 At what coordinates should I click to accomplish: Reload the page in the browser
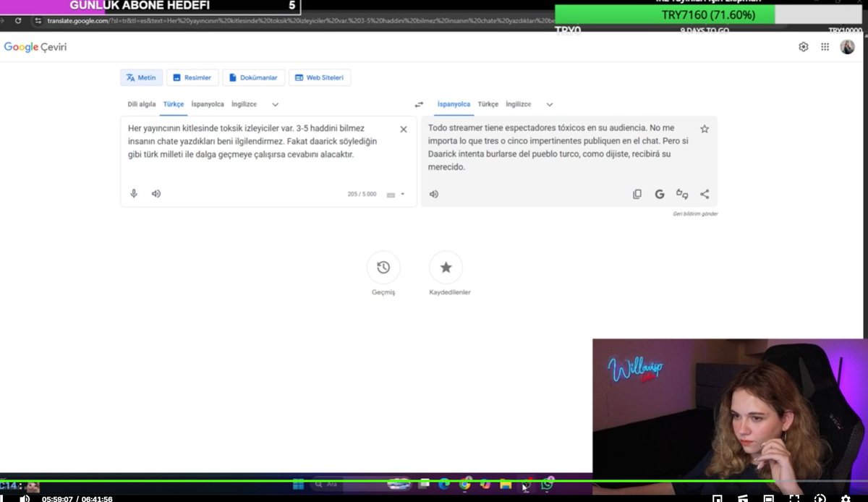18,20
